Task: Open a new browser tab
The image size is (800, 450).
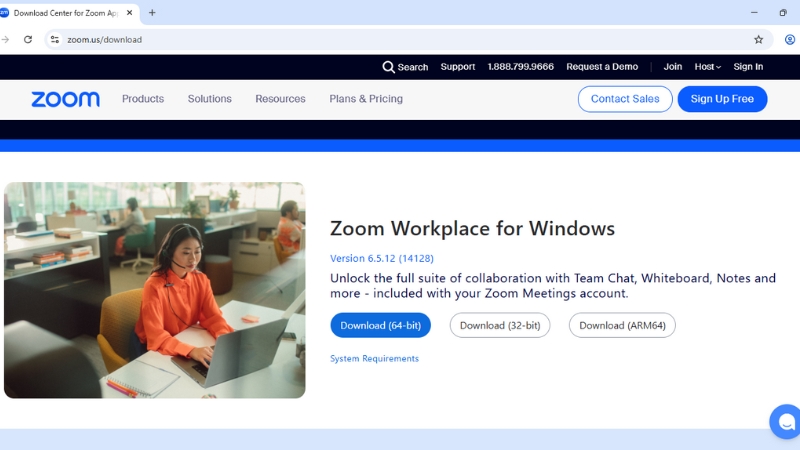Action: (152, 13)
